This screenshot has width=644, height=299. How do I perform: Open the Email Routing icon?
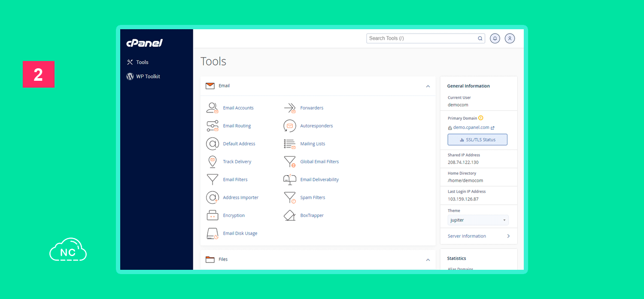coord(213,126)
